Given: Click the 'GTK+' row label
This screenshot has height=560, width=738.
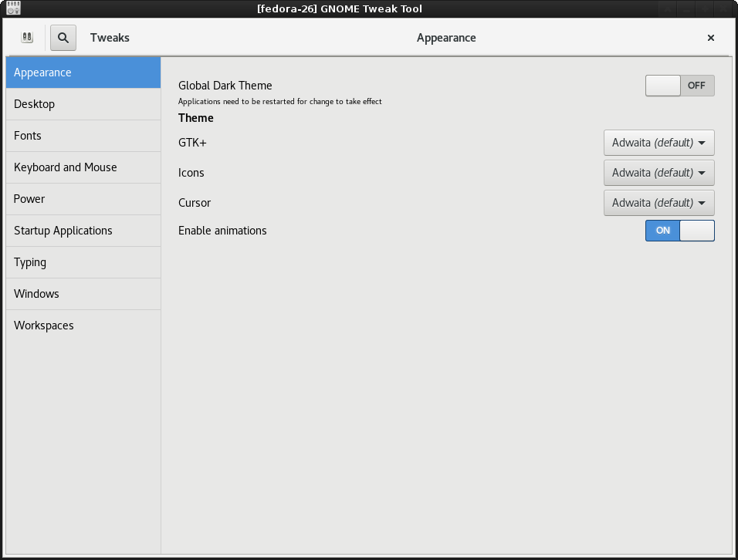Looking at the screenshot, I should 192,143.
